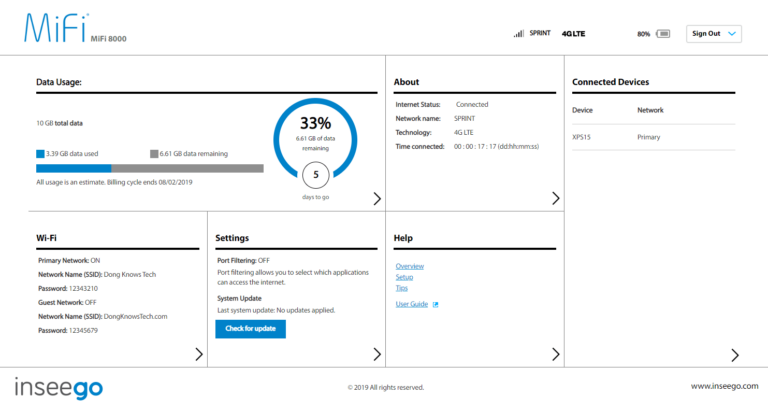This screenshot has width=768, height=411.
Task: Expand the Help panel arrow
Action: click(555, 354)
